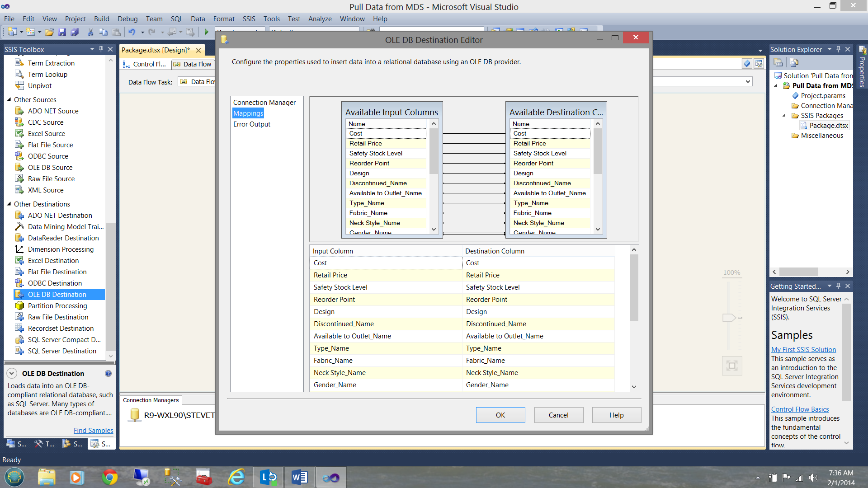
Task: Toggle auto-hide pin on Solution Explorer
Action: pyautogui.click(x=839, y=49)
